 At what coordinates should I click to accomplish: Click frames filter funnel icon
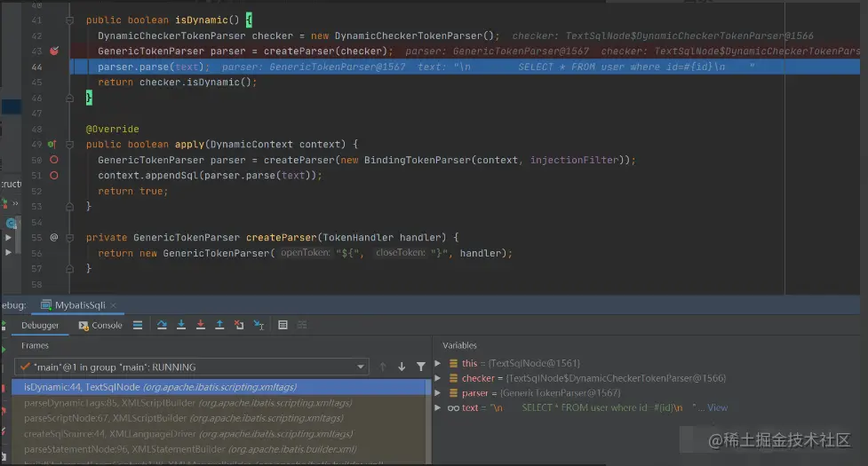421,367
